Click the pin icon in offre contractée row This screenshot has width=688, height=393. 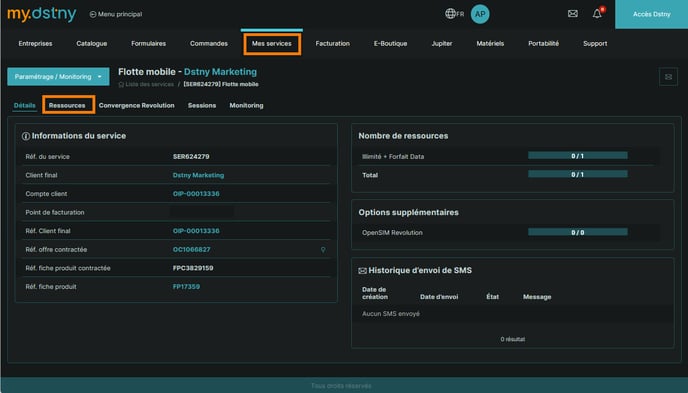tap(323, 250)
